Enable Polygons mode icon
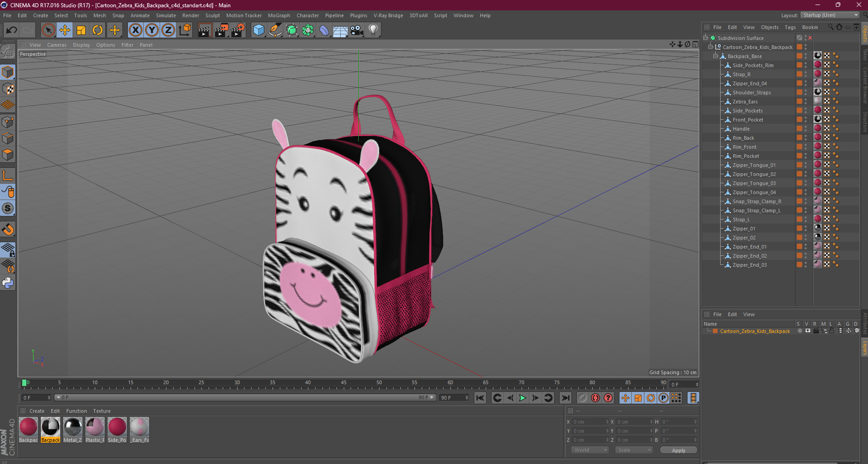This screenshot has width=868, height=464. point(8,155)
